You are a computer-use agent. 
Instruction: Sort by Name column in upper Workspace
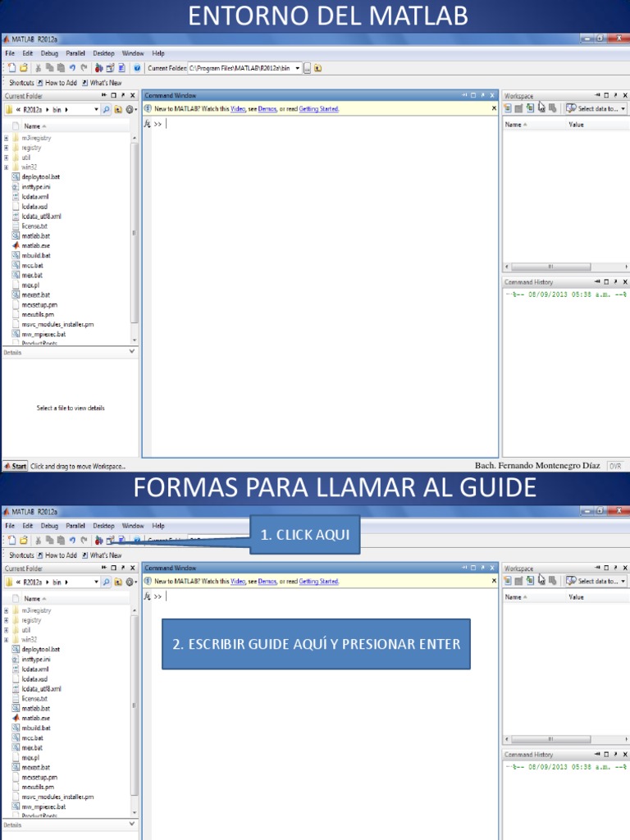516,125
